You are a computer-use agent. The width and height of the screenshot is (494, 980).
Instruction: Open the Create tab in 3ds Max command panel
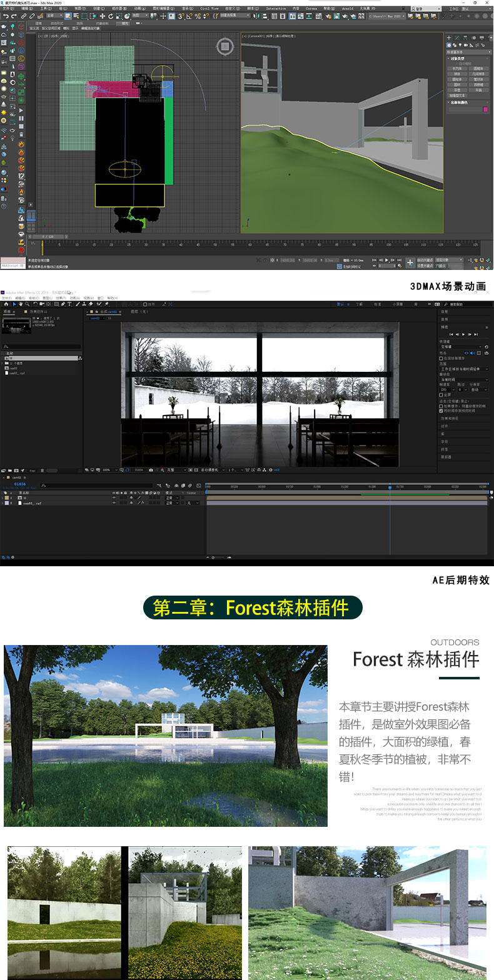point(449,37)
